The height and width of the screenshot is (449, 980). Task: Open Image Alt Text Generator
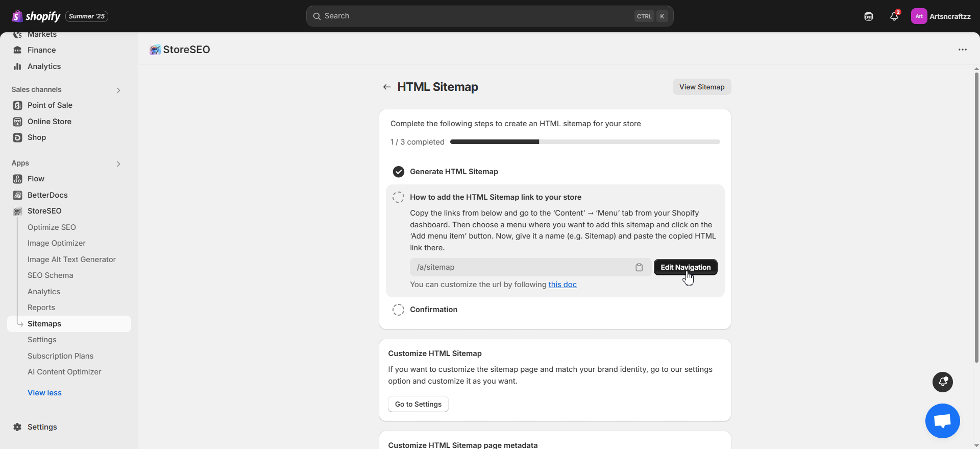point(71,259)
